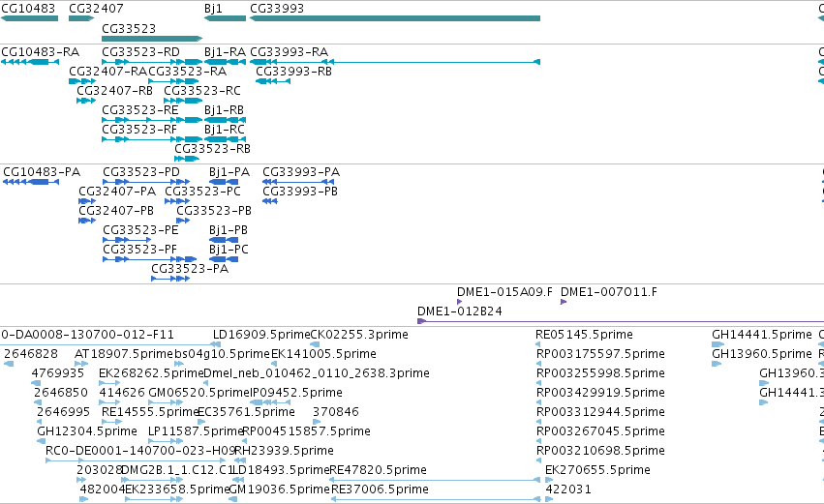824x504 pixels.
Task: Click EST EK141005.5prime
Action: click(323, 354)
